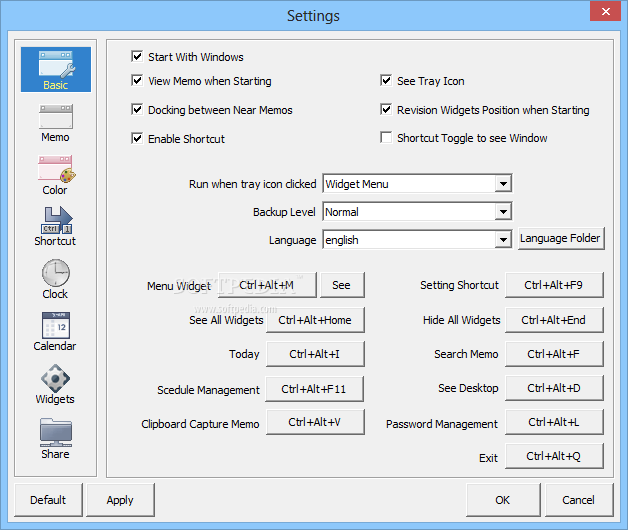Change the Exit shortcut Ctrl+Alt+Q
628x530 pixels.
tap(554, 456)
